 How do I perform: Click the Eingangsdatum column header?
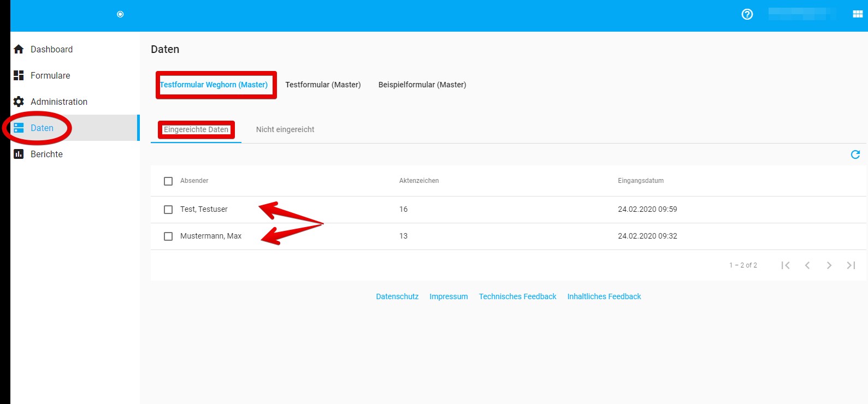pos(641,181)
